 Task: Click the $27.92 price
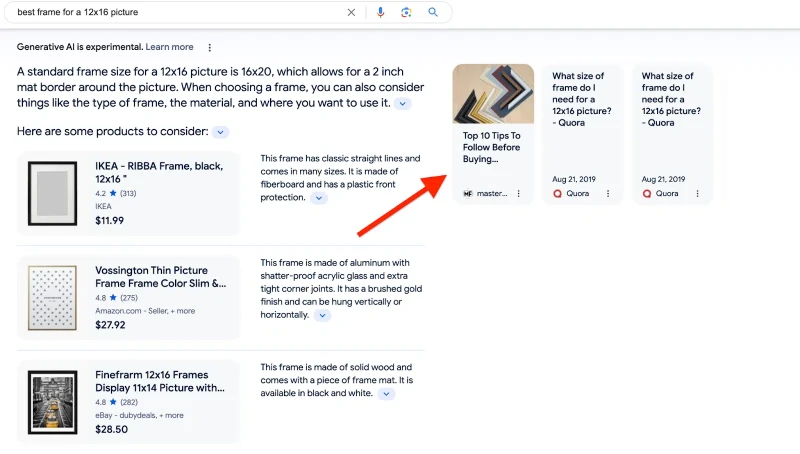coord(110,325)
